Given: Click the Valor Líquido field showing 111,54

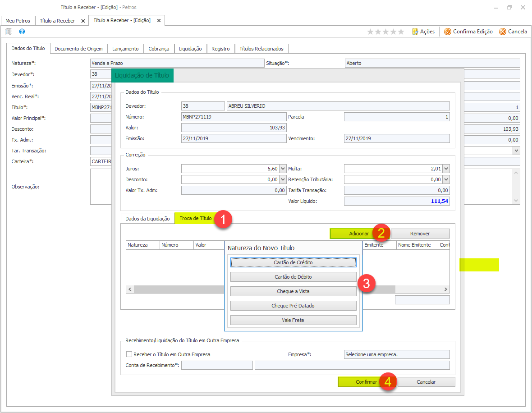Looking at the screenshot, I should pos(397,201).
